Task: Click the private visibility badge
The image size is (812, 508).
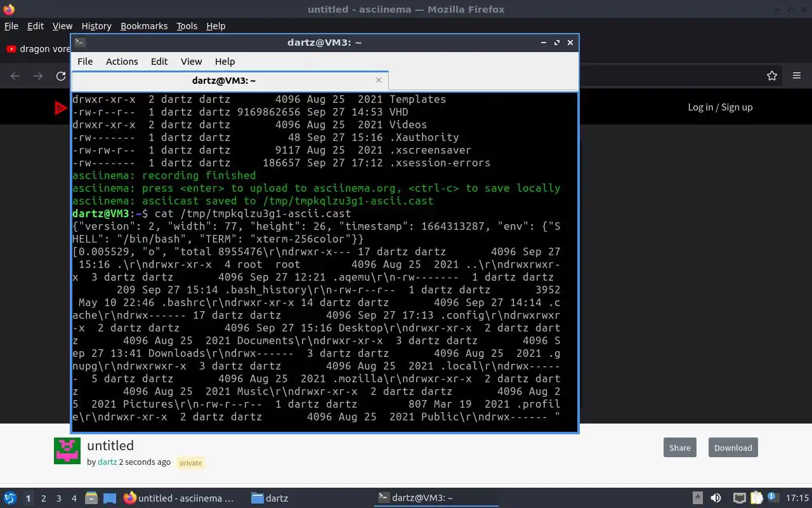Action: click(190, 463)
